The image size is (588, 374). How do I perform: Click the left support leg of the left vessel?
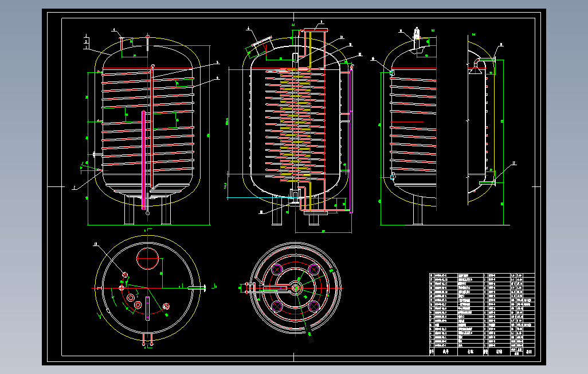[129, 209]
